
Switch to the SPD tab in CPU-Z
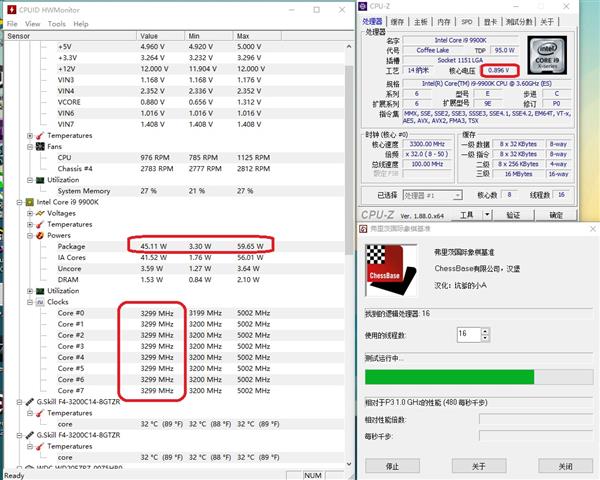467,20
